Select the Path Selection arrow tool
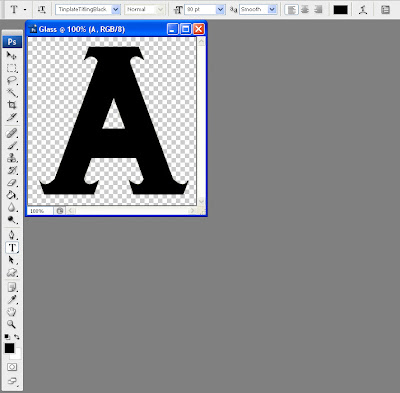Screen dimensions: 400x393 point(12,260)
